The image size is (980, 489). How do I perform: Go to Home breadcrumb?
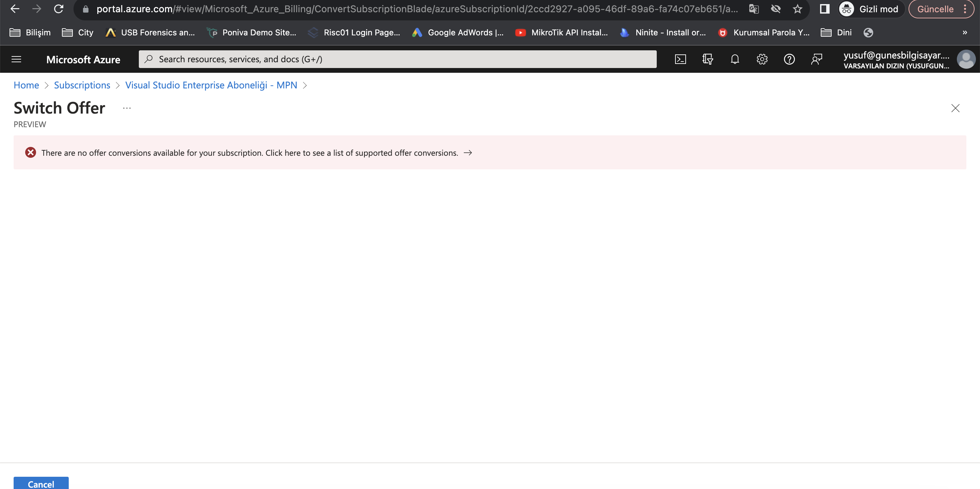click(x=26, y=85)
